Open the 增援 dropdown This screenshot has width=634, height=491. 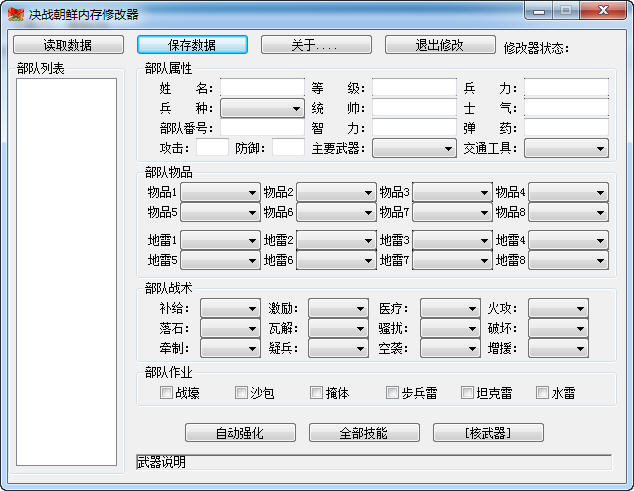tap(558, 348)
